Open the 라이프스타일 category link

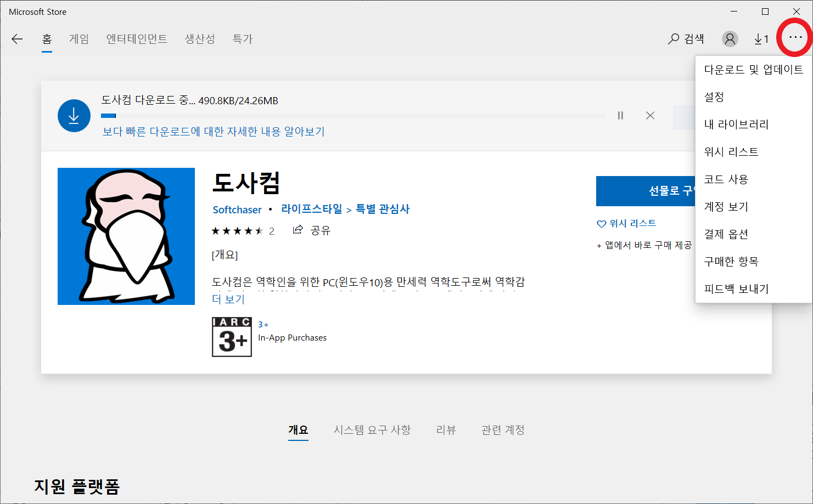[312, 209]
